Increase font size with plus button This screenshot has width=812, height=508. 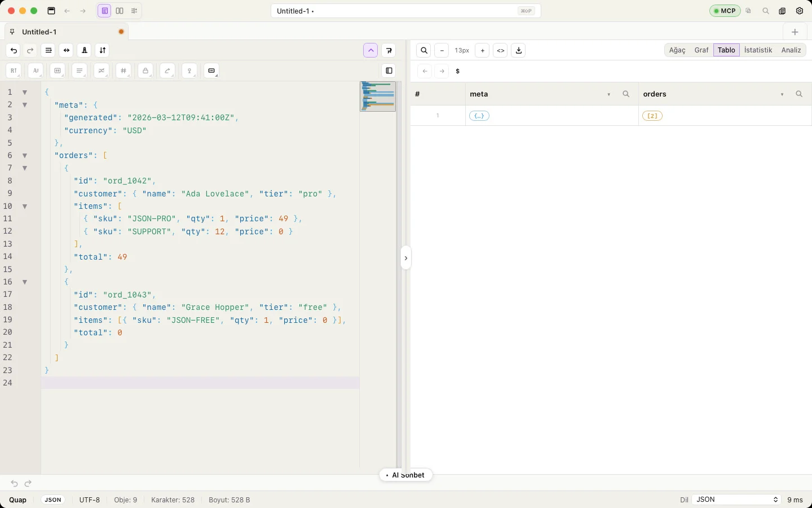(x=482, y=50)
